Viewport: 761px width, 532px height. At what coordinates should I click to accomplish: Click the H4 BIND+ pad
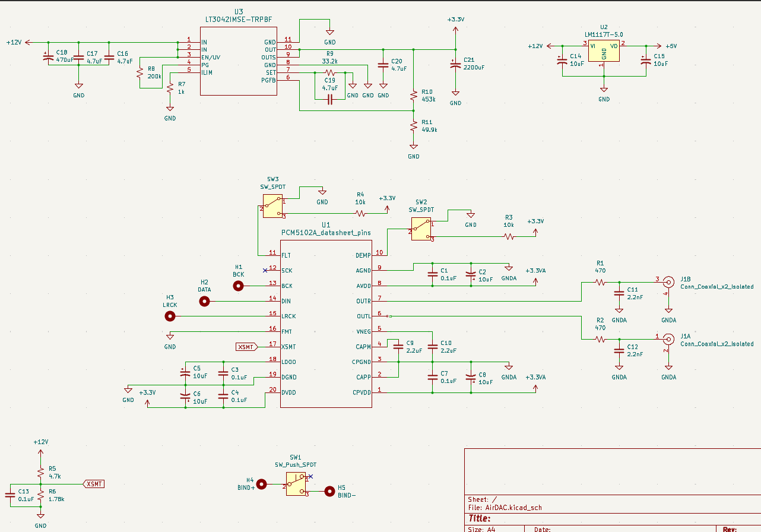tap(262, 484)
